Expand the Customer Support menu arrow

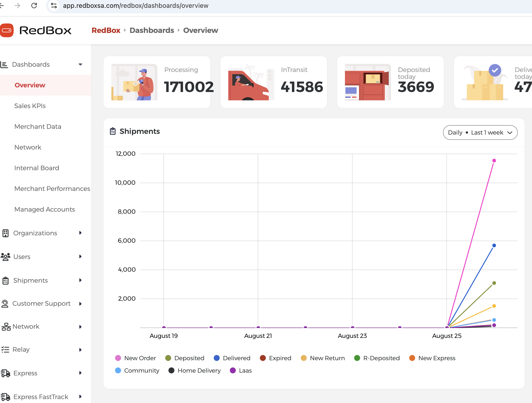tap(80, 304)
